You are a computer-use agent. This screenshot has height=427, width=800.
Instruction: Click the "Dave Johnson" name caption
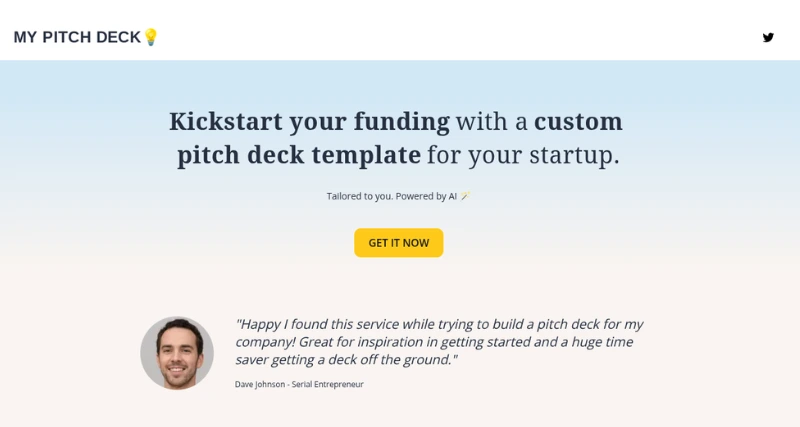pyautogui.click(x=260, y=384)
